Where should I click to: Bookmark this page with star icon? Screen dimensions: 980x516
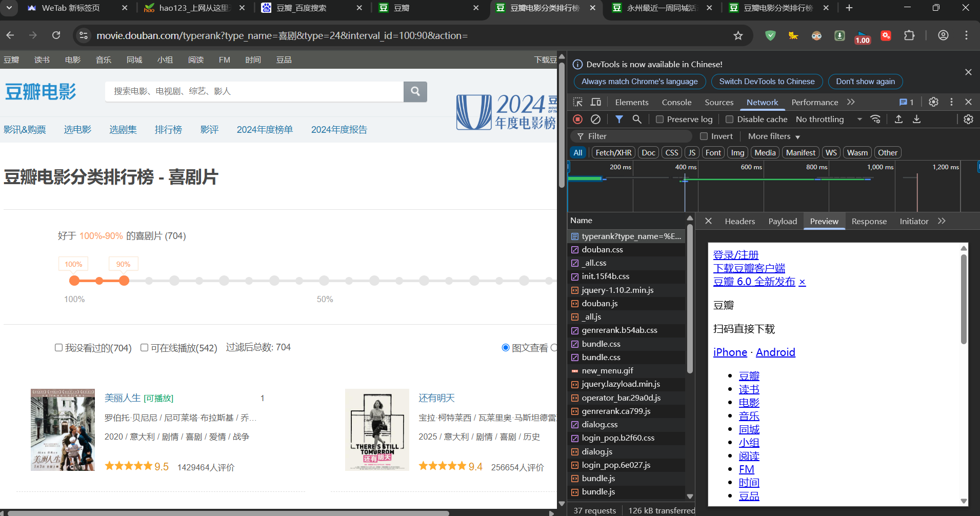pyautogui.click(x=738, y=35)
